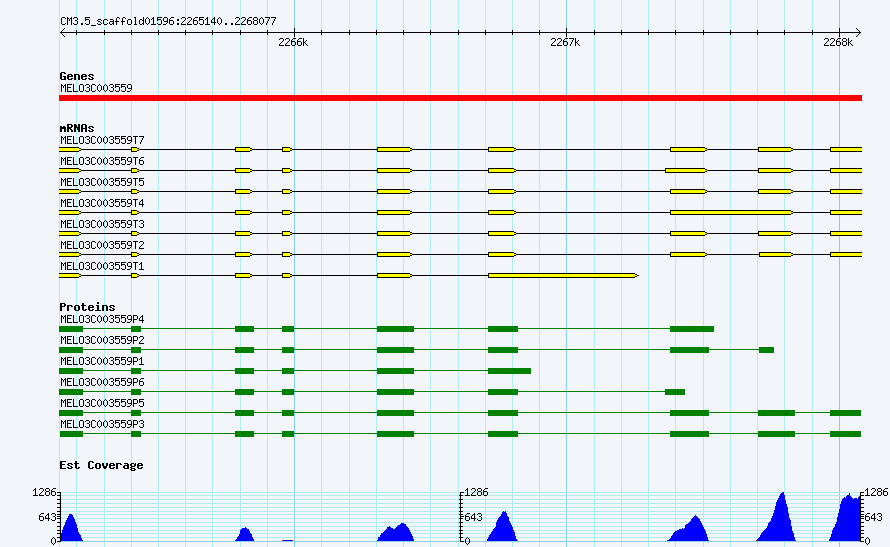Select the MELO3C003559 gene label
890x547 pixels.
coord(96,88)
